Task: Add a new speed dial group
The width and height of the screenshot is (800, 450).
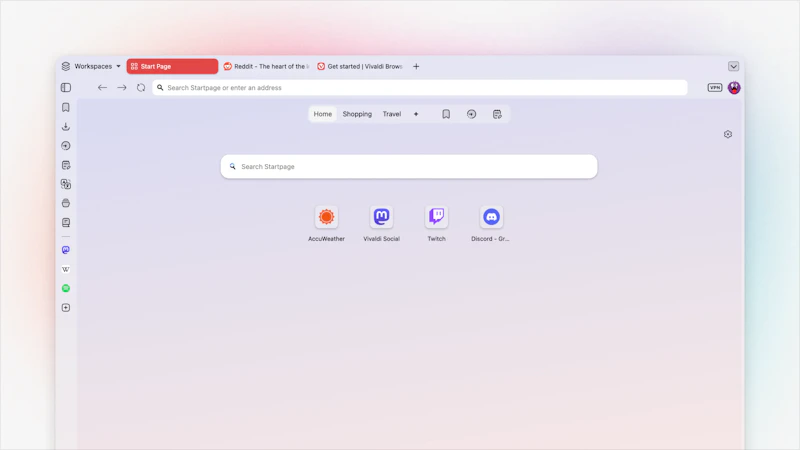Action: tap(416, 114)
